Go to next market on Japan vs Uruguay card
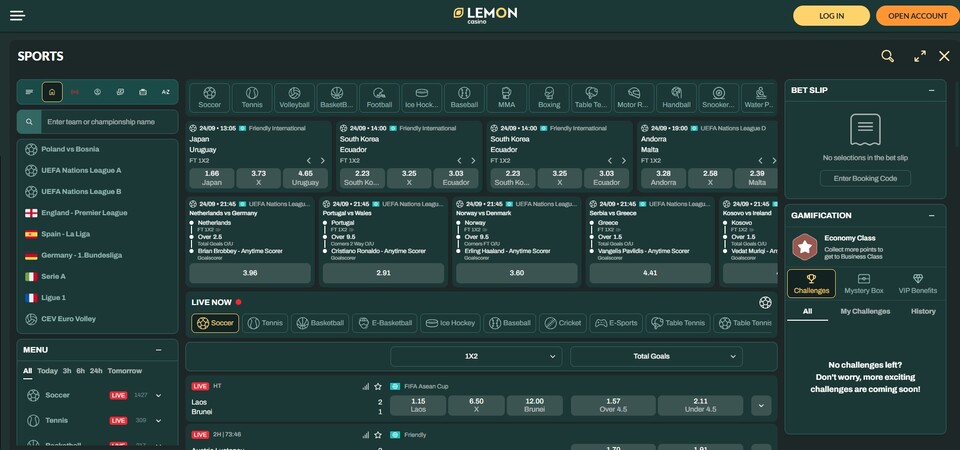This screenshot has height=450, width=960. [323, 160]
